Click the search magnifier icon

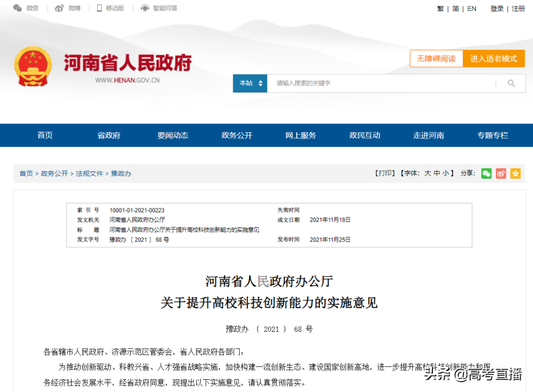[x=511, y=83]
